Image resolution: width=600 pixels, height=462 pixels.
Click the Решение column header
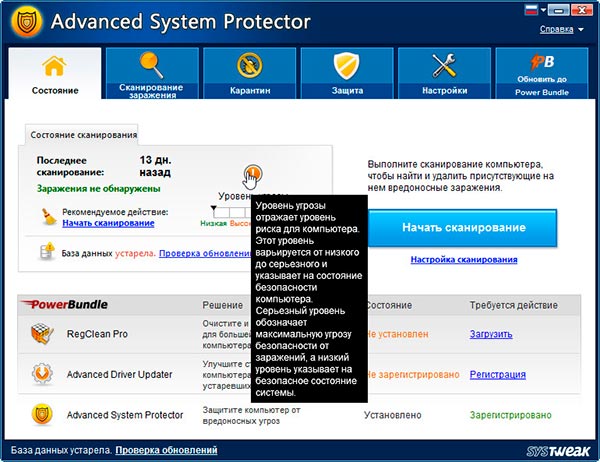[x=222, y=305]
